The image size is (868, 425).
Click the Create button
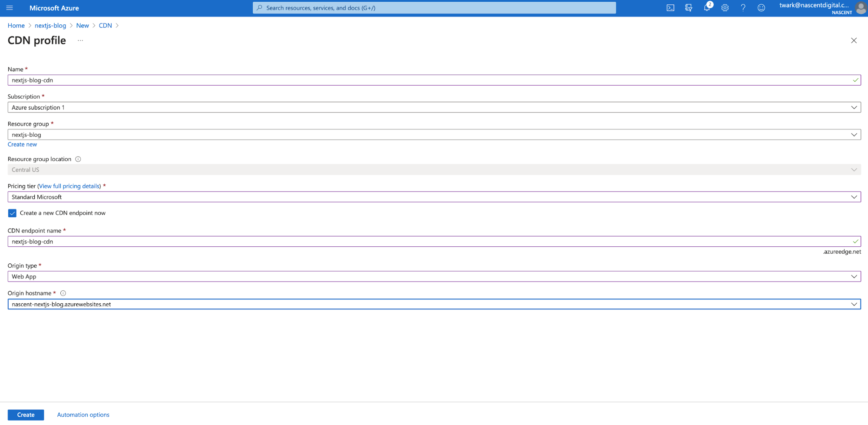[26, 415]
